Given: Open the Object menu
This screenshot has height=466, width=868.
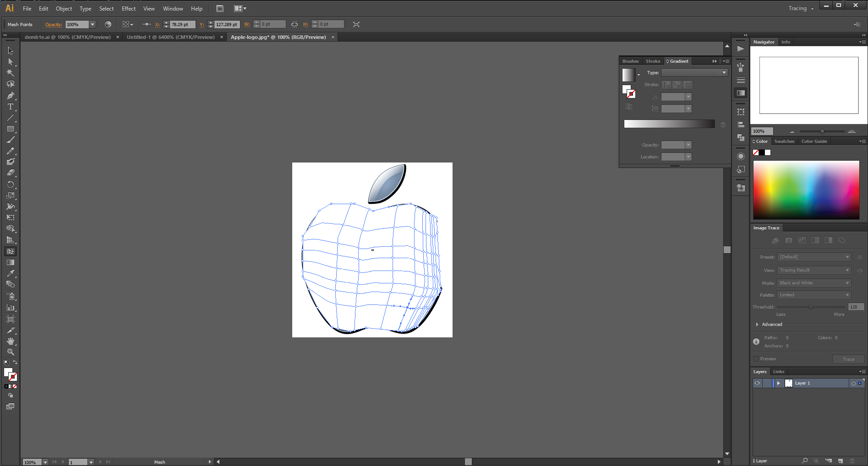Looking at the screenshot, I should click(64, 9).
